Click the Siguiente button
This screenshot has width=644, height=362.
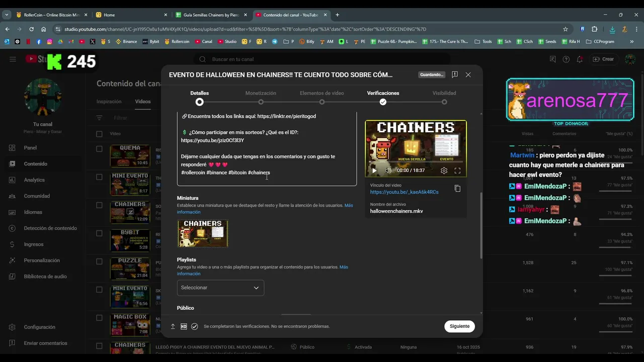[x=459, y=326]
